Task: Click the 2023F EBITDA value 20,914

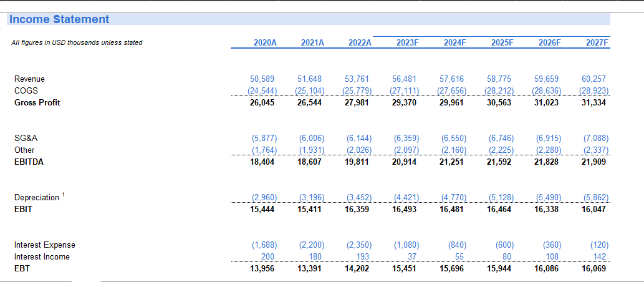Action: point(404,162)
